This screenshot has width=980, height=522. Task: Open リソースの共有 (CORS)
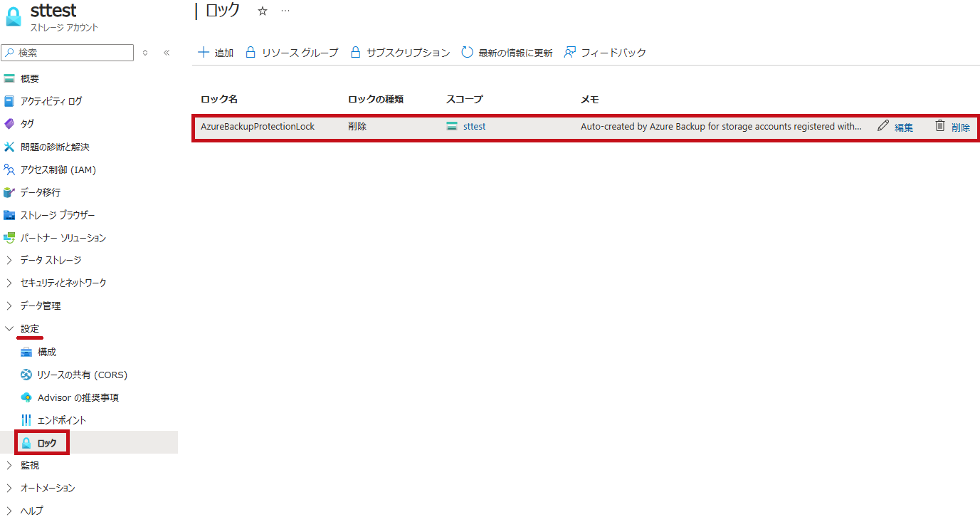coord(83,375)
